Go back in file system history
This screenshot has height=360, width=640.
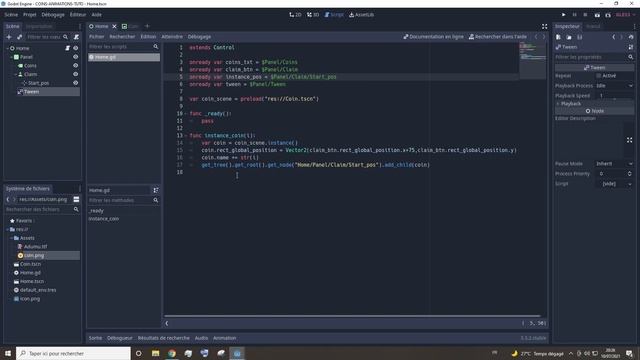[x=8, y=199]
